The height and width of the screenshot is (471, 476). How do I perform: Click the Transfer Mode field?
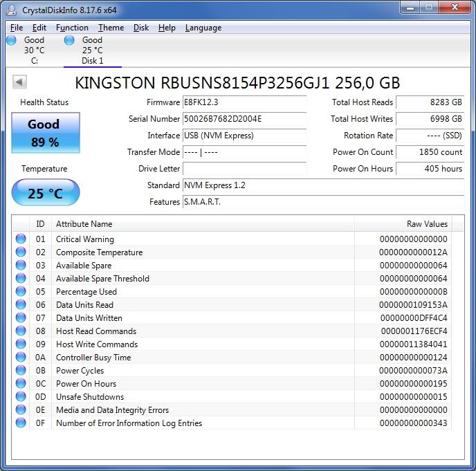pos(244,152)
